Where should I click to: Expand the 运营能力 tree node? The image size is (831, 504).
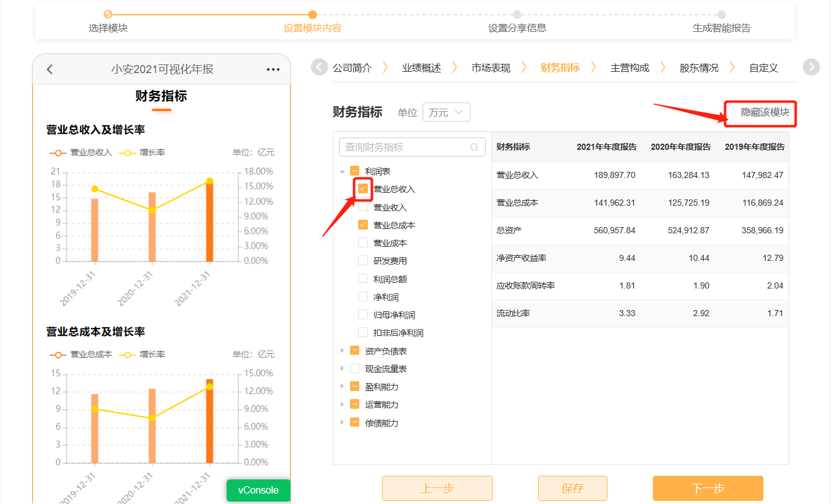point(342,405)
